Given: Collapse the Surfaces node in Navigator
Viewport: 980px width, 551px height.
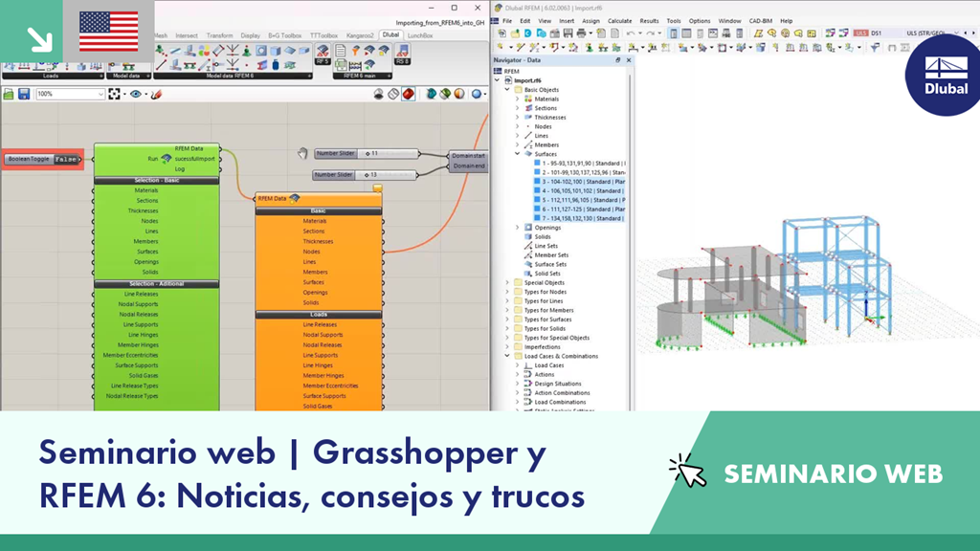Looking at the screenshot, I should 517,154.
